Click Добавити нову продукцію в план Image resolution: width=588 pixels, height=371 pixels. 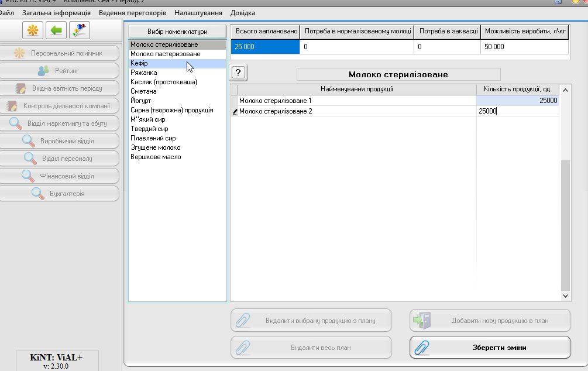[x=490, y=320]
